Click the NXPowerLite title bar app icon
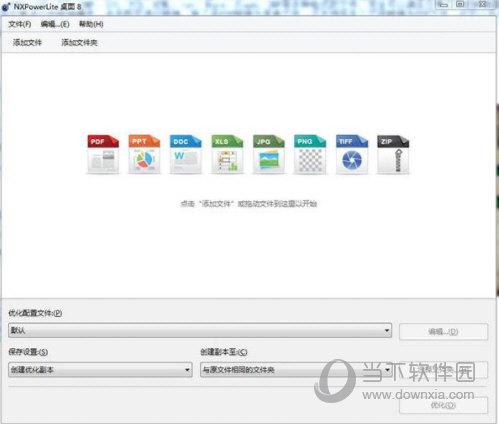This screenshot has width=499, height=424. (x=6, y=6)
